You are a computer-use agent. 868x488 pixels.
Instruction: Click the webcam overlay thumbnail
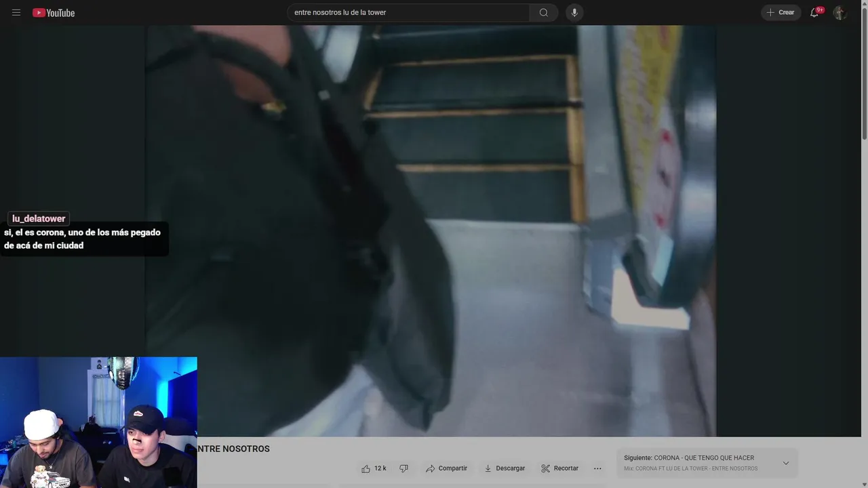pyautogui.click(x=98, y=422)
